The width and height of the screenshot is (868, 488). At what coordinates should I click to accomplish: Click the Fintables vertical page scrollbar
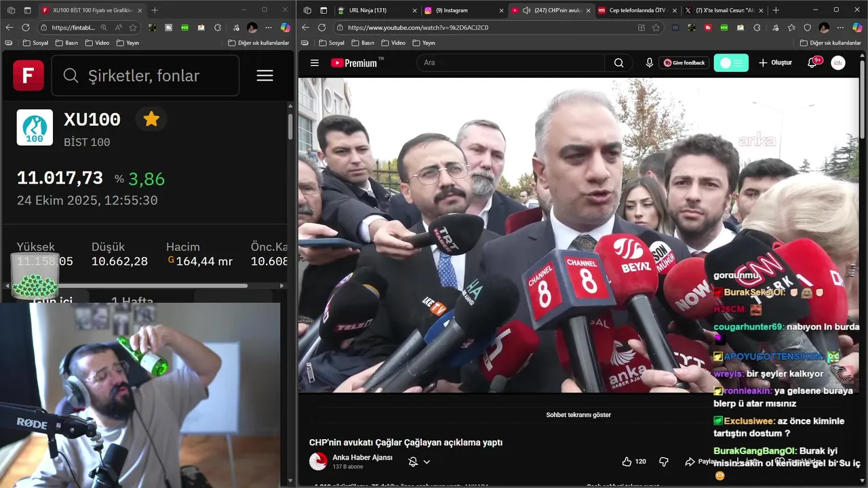291,127
